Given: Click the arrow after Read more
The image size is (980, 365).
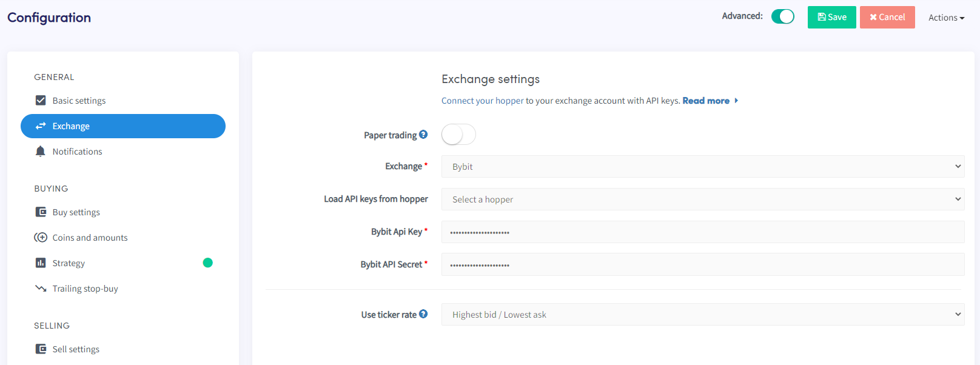Looking at the screenshot, I should (x=736, y=101).
